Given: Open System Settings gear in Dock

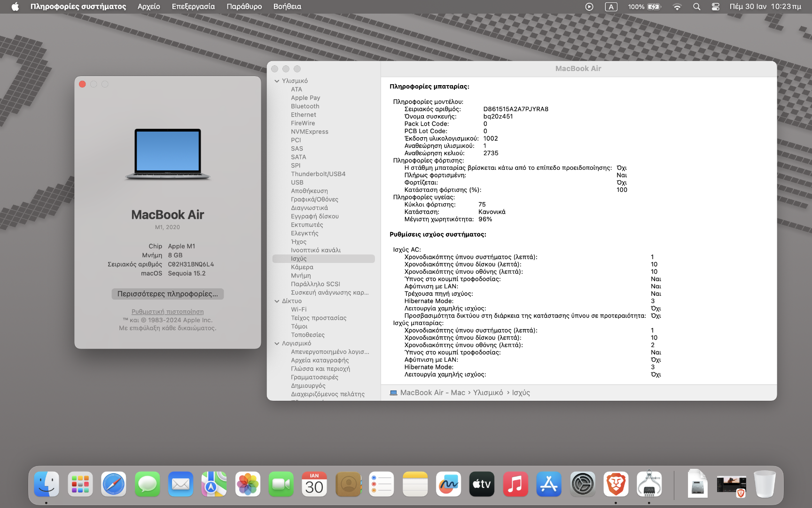Looking at the screenshot, I should [x=583, y=484].
